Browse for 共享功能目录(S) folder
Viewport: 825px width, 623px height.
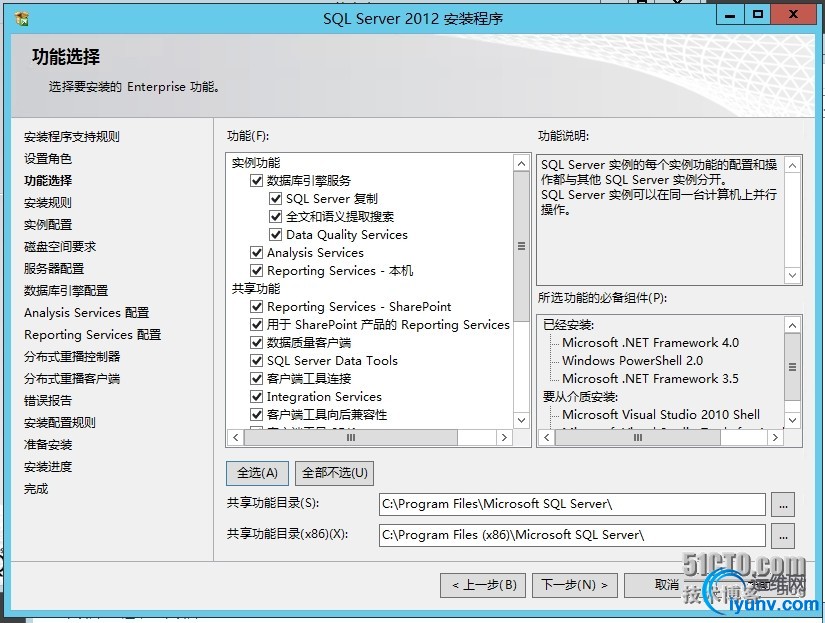click(783, 505)
